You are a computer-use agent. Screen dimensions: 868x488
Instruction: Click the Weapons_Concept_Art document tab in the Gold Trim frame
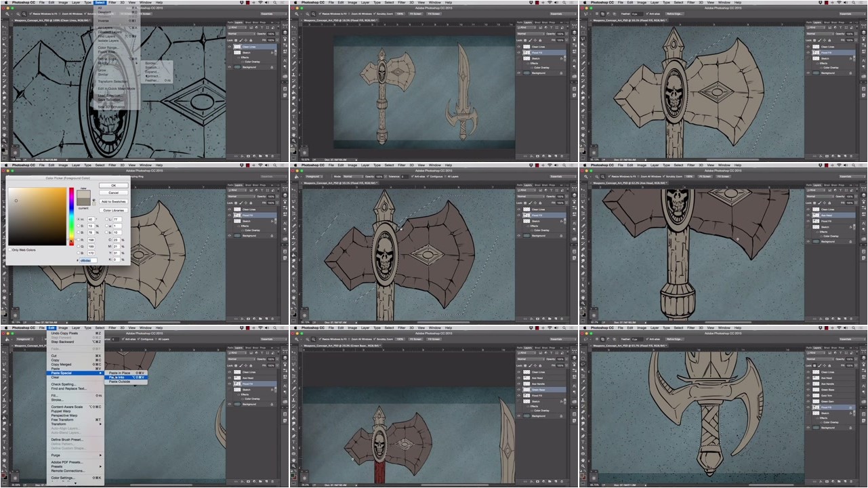630,346
